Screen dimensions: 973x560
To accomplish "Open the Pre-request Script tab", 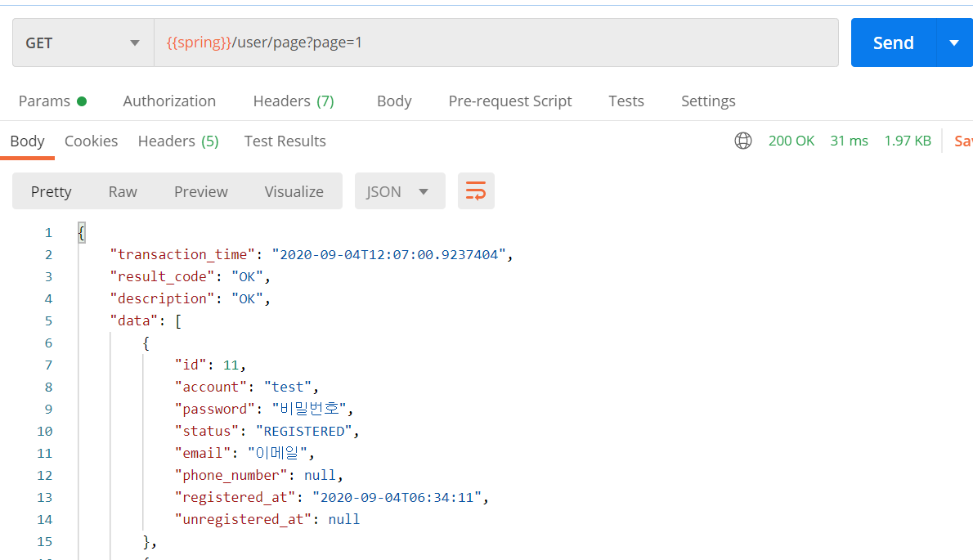I will tap(510, 101).
